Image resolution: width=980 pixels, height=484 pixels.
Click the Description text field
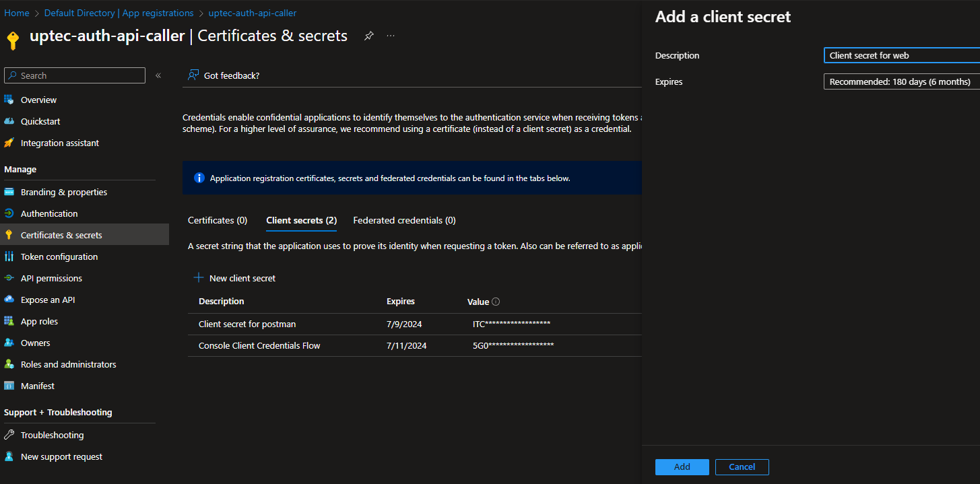click(901, 55)
